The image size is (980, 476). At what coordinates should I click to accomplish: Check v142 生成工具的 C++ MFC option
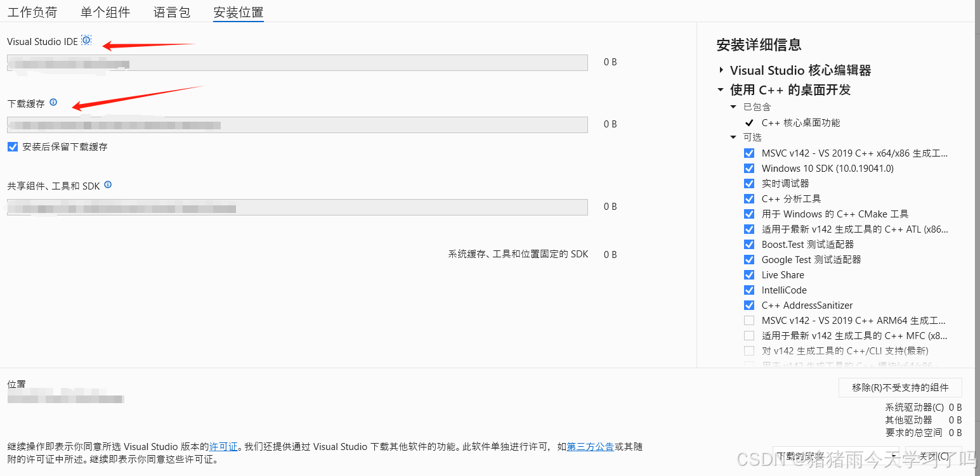749,336
